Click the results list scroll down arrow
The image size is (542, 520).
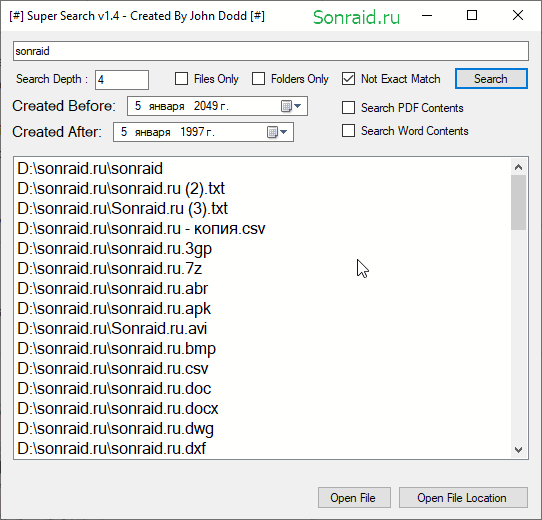pos(518,449)
